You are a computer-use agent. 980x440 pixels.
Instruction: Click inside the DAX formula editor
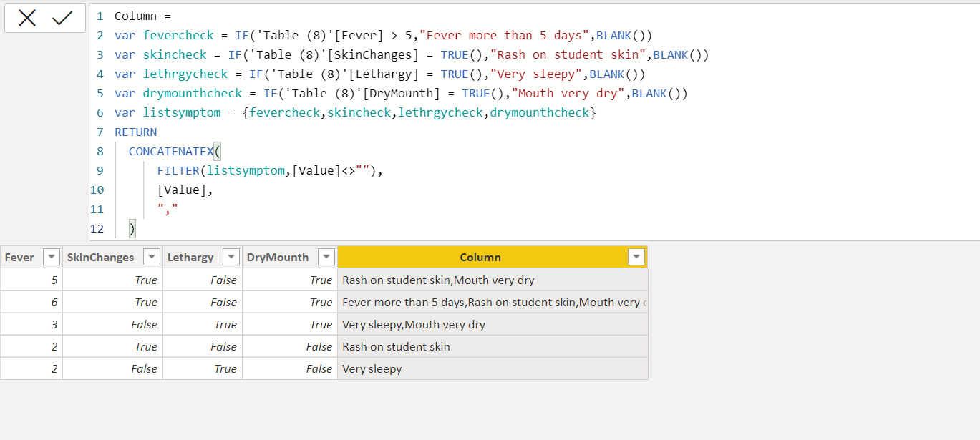(534, 122)
